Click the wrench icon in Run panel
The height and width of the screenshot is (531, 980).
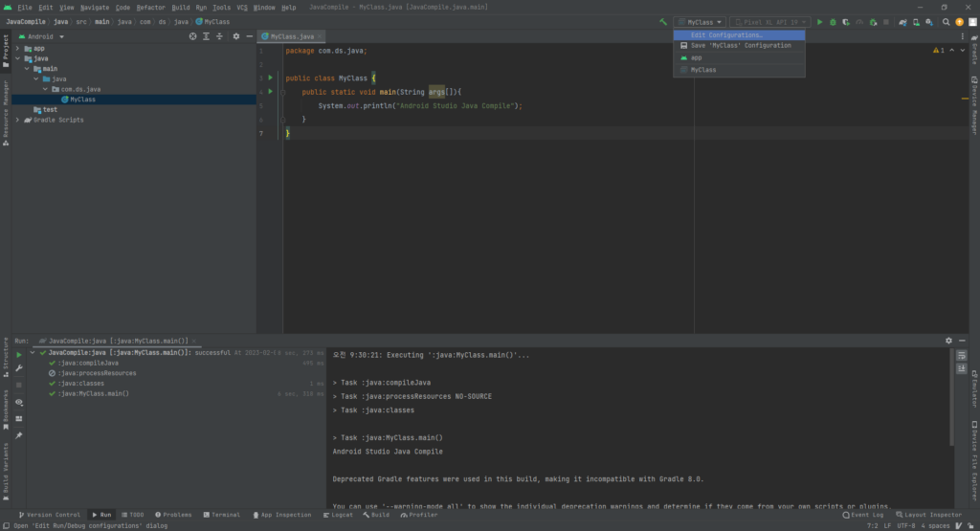tap(19, 368)
